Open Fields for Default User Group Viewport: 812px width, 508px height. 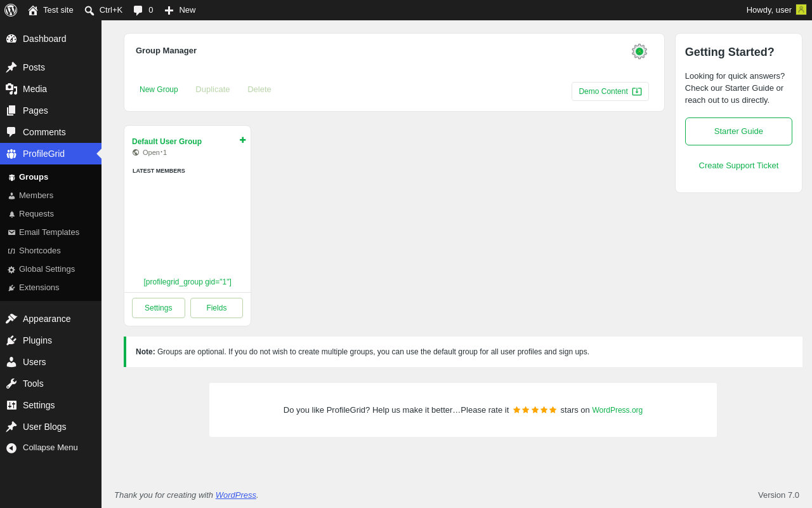pyautogui.click(x=216, y=308)
